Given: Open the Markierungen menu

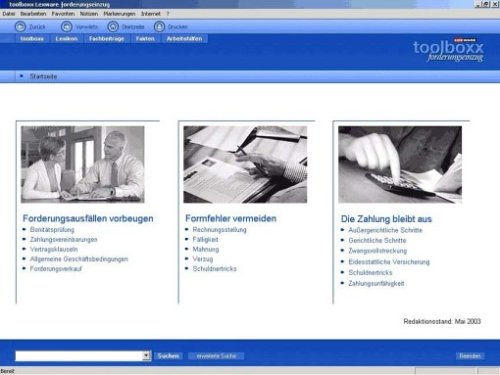Looking at the screenshot, I should click(x=119, y=14).
